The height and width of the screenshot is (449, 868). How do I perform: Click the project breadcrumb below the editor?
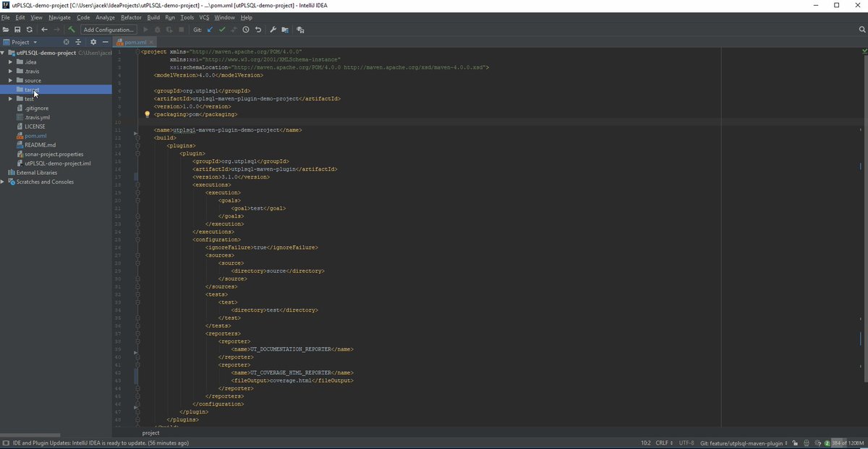(150, 432)
